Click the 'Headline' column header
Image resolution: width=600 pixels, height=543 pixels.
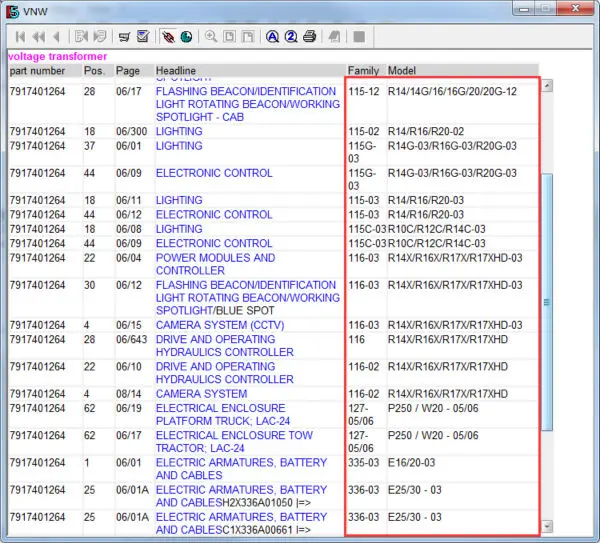tap(176, 71)
